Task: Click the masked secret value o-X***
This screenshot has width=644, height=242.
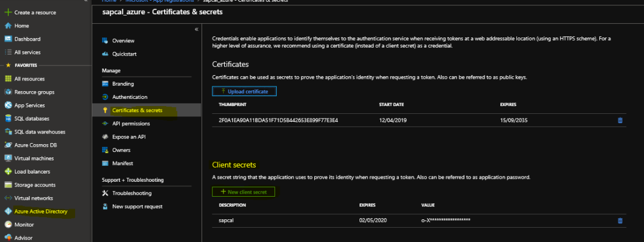Action: 445,221
